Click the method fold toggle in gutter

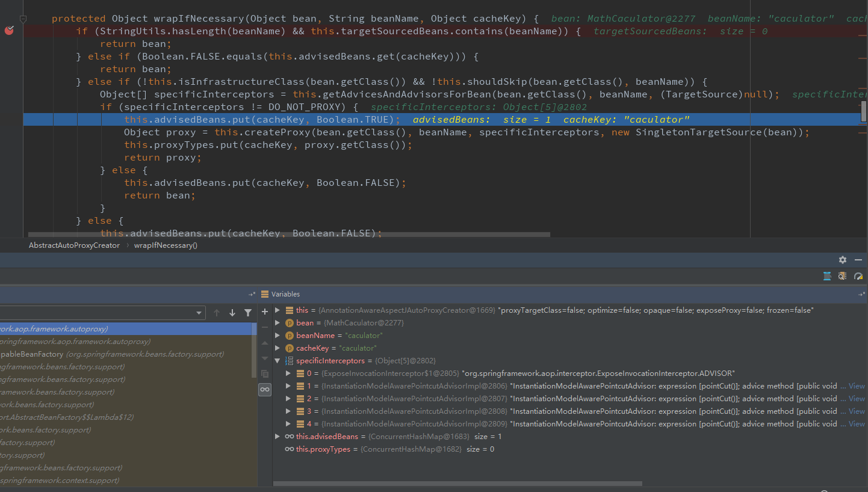coord(23,19)
